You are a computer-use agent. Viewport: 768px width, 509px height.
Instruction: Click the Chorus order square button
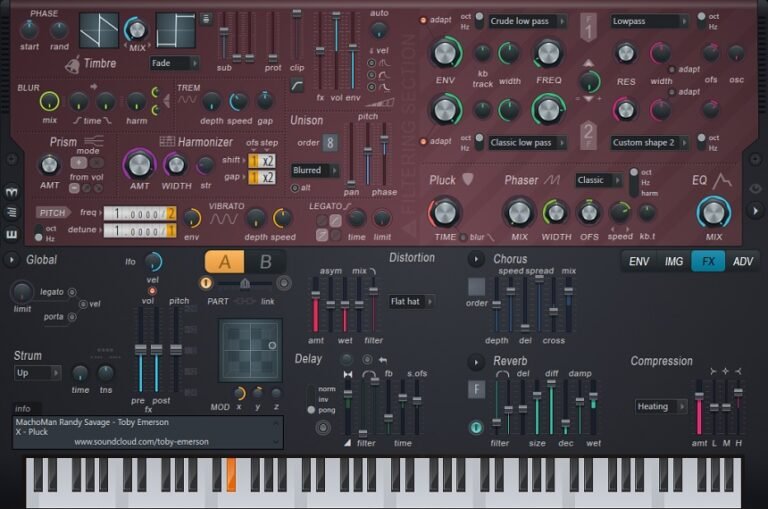tap(476, 287)
